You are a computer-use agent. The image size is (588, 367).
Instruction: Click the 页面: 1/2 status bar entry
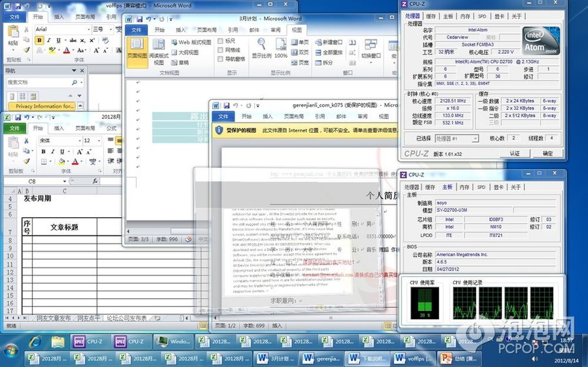coord(225,325)
